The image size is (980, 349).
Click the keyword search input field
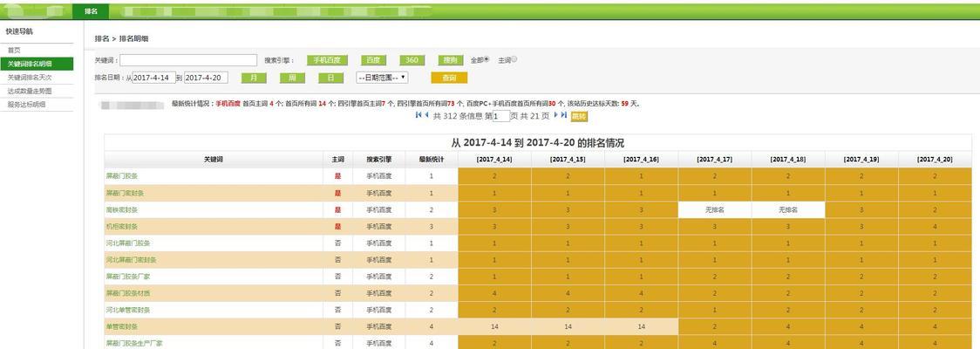(188, 60)
